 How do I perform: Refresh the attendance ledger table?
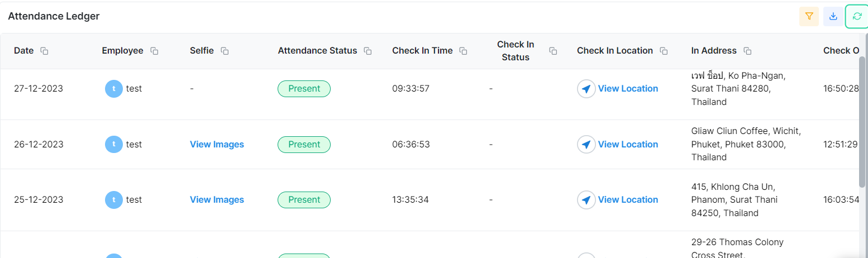857,17
